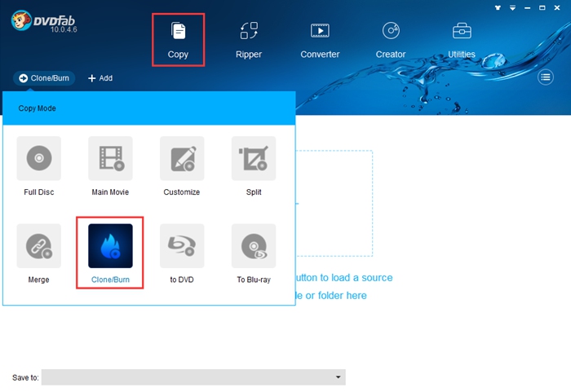571x392 pixels.
Task: Open the Utilities module
Action: coord(462,40)
